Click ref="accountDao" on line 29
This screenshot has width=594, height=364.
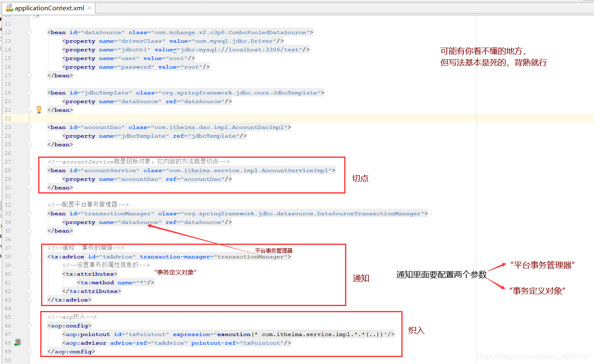click(195, 179)
